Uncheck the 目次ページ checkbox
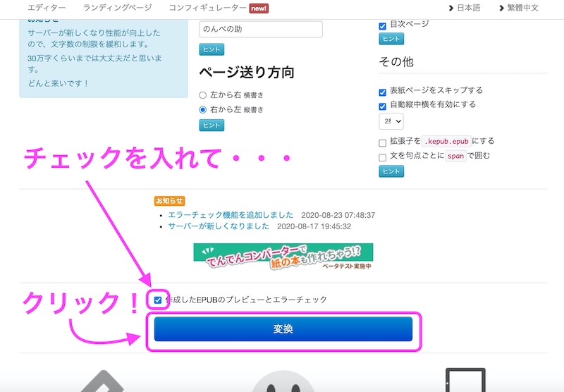This screenshot has width=564, height=392. (383, 25)
